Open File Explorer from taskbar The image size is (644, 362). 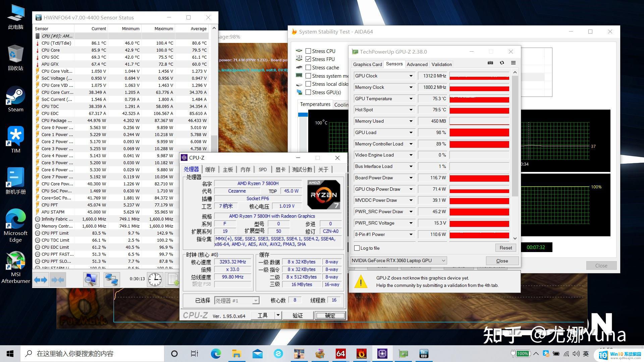pos(236,354)
